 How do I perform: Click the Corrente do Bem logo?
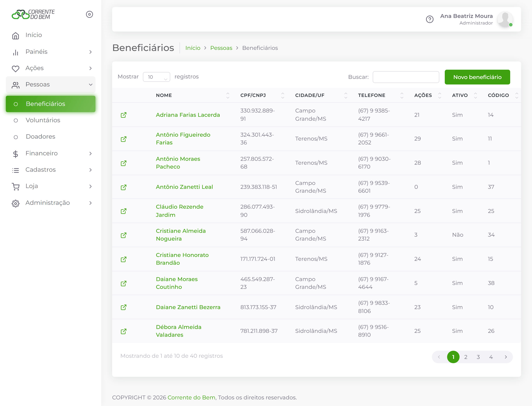click(33, 14)
